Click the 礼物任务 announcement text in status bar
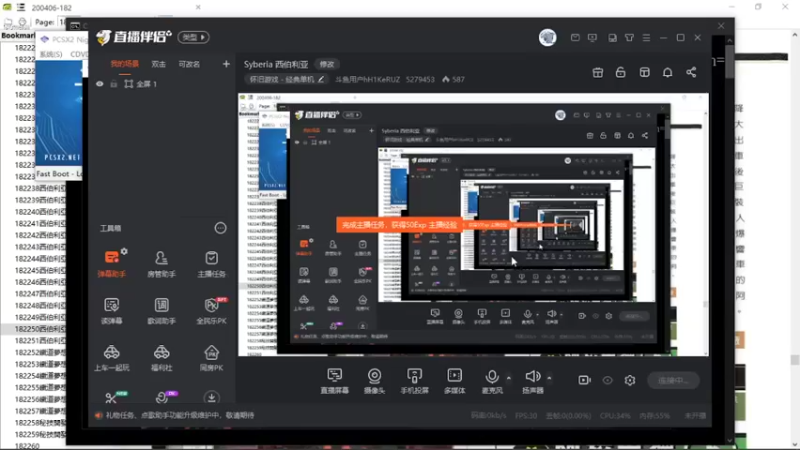Image resolution: width=800 pixels, height=450 pixels. click(x=179, y=415)
